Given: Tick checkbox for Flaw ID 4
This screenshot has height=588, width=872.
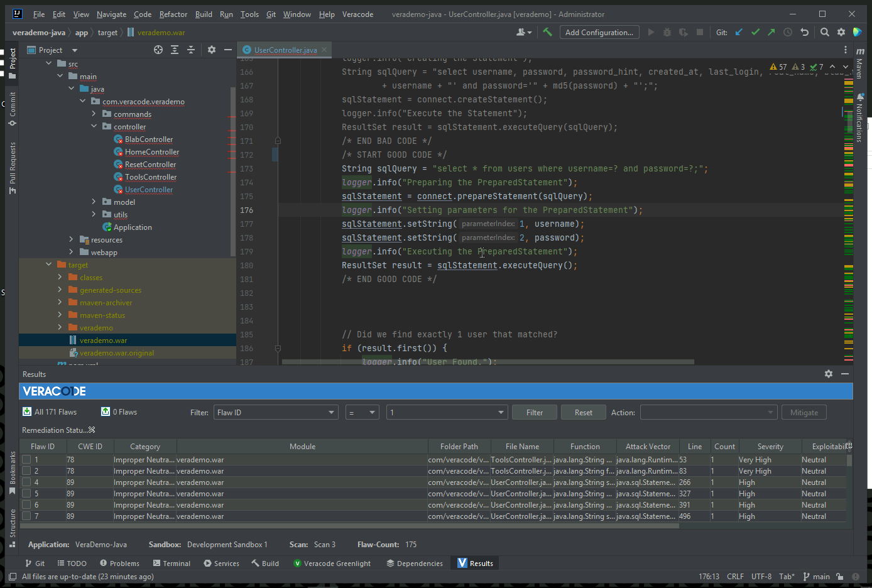Looking at the screenshot, I should click(x=26, y=482).
